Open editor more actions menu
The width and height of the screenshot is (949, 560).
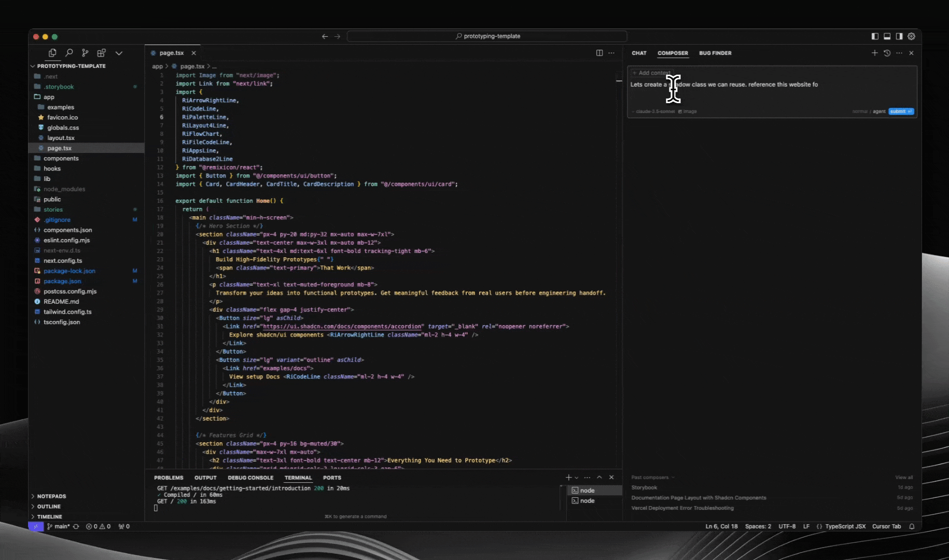tap(611, 53)
